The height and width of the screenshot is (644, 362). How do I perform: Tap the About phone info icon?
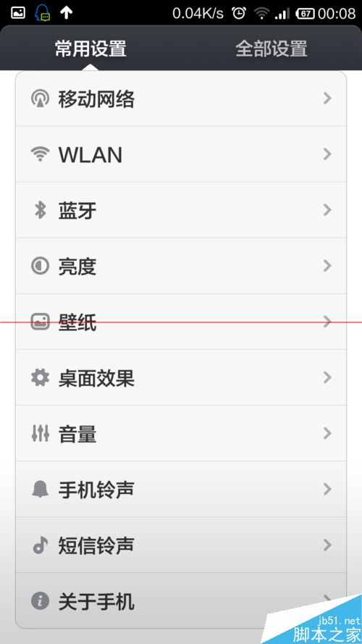[x=41, y=601]
